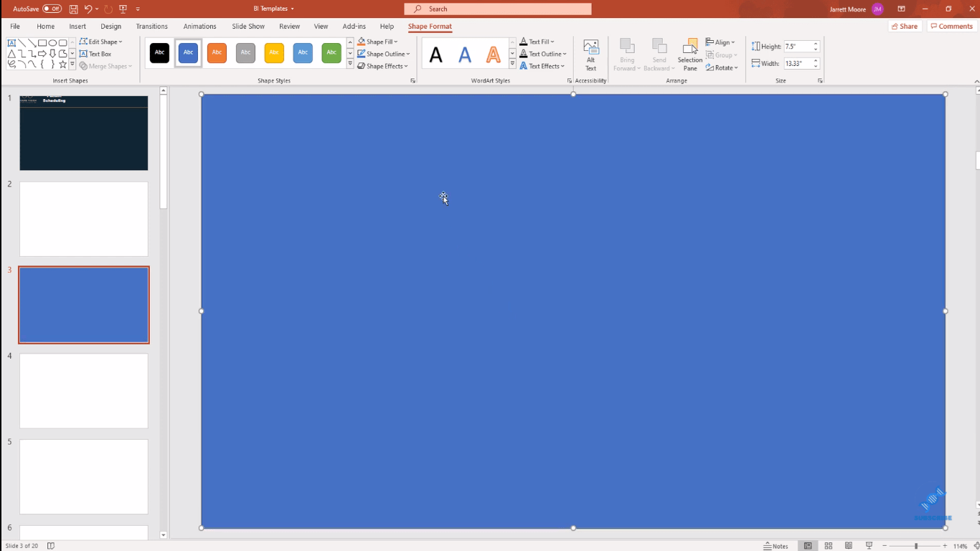Screen dimensions: 980x551
Task: Apply the gold shape style
Action: (x=274, y=52)
